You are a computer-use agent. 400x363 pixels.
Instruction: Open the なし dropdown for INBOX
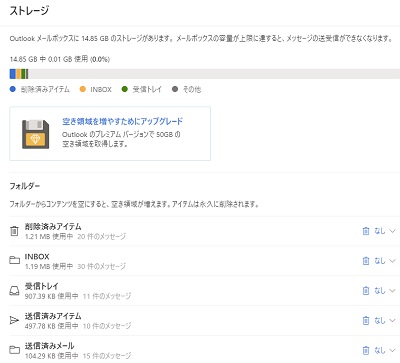point(385,261)
